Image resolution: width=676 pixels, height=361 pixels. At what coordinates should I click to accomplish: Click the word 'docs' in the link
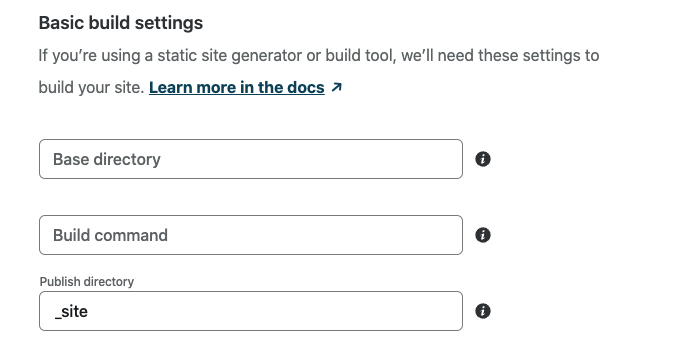[306, 88]
